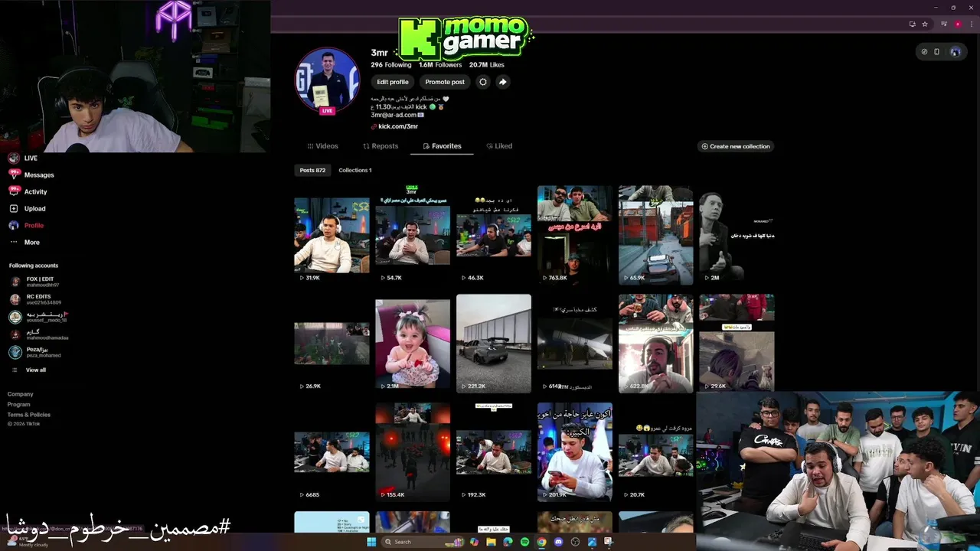
Task: Launch Microsoft Edge from the taskbar
Action: point(508,542)
